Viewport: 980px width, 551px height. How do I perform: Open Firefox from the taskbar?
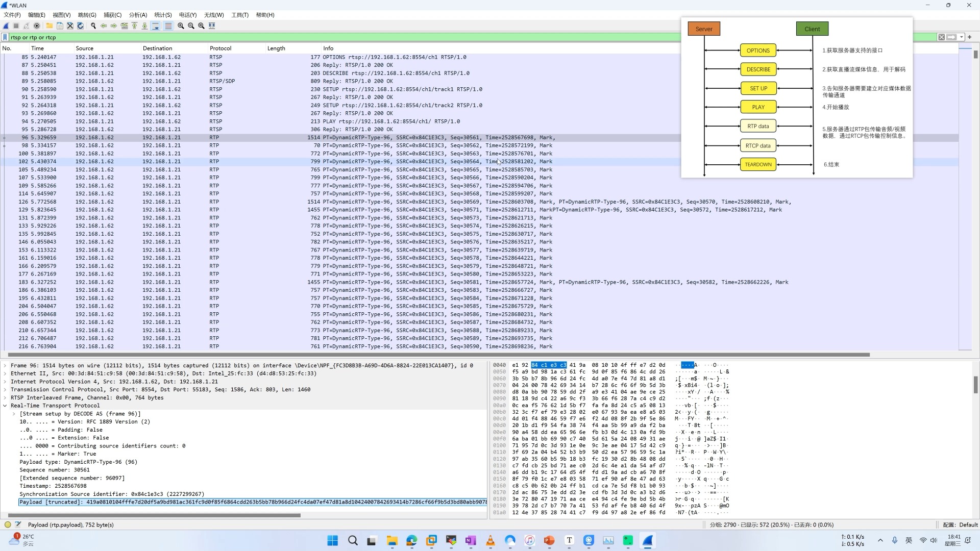412,541
